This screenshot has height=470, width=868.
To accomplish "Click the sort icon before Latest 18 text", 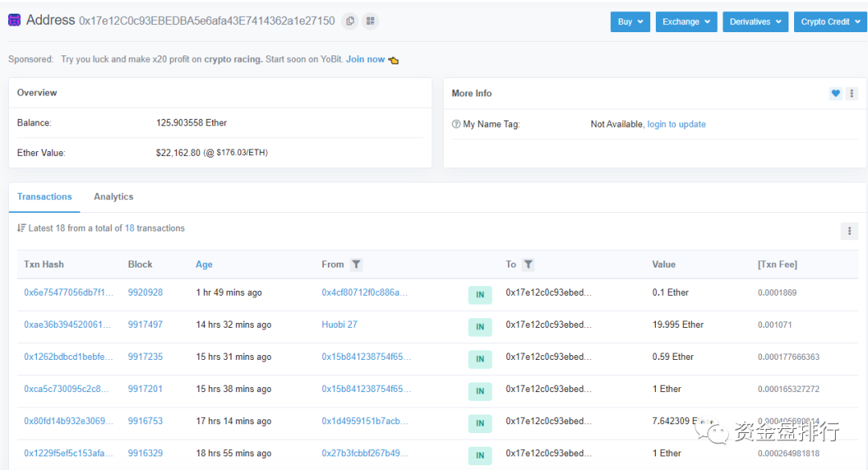I will click(23, 227).
